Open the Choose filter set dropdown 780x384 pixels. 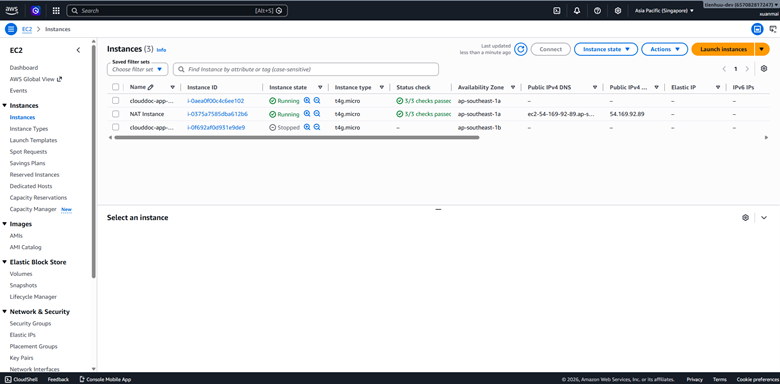click(137, 69)
